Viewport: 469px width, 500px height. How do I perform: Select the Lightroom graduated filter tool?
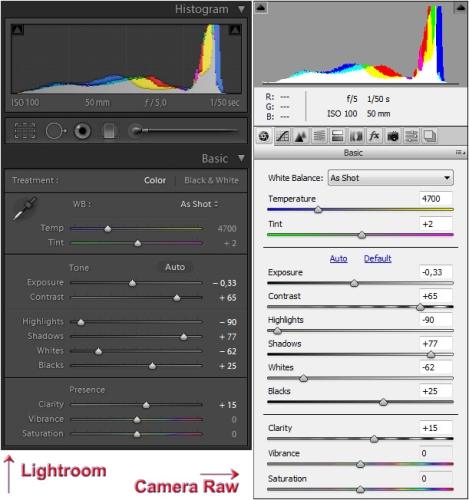click(109, 131)
